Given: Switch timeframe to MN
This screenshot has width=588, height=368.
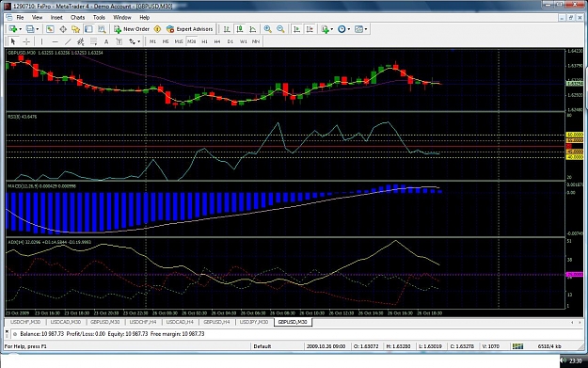Looking at the screenshot, I should [x=256, y=41].
